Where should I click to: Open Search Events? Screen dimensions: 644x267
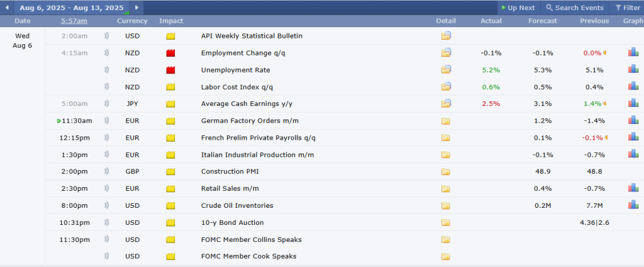[574, 8]
